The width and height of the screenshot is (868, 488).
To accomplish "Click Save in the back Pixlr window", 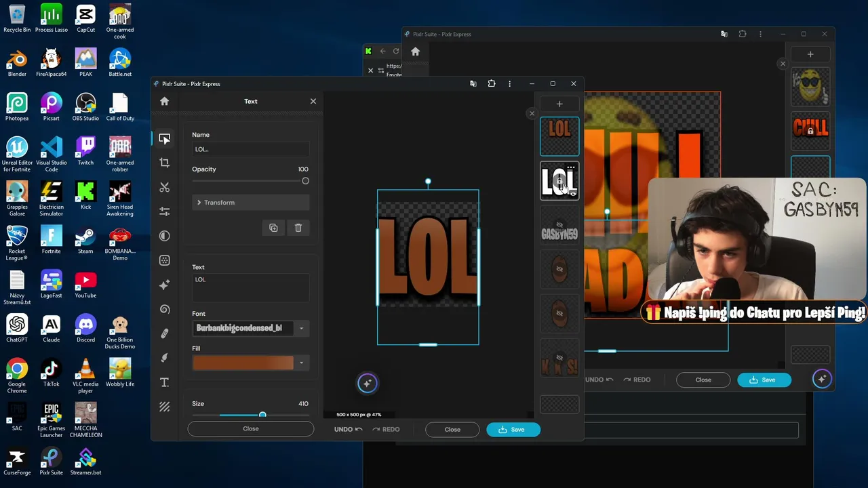I will tap(764, 380).
